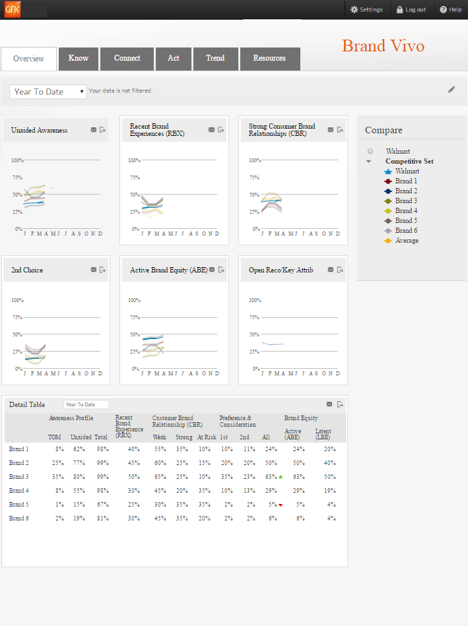
Task: Click Brand 1 row label in table
Action: [19, 449]
